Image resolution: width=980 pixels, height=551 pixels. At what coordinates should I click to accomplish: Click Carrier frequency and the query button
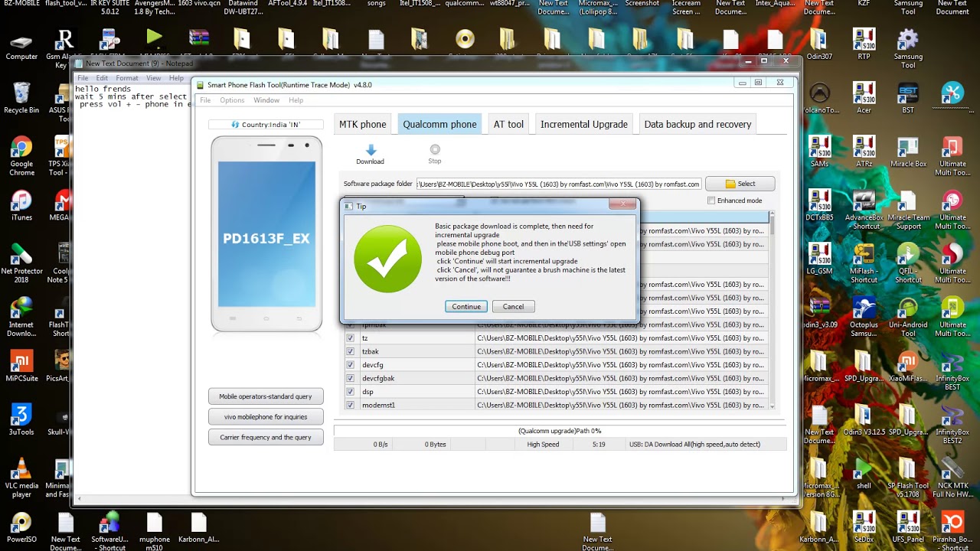coord(266,437)
